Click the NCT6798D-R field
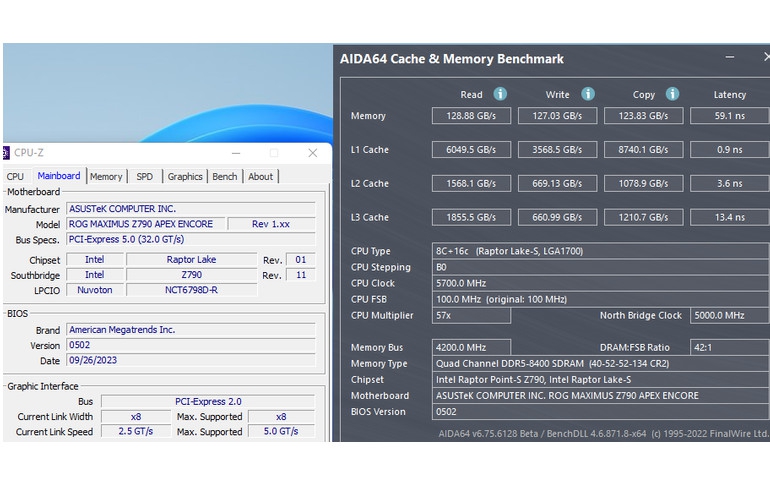Image resolution: width=770 pixels, height=484 pixels. [192, 290]
